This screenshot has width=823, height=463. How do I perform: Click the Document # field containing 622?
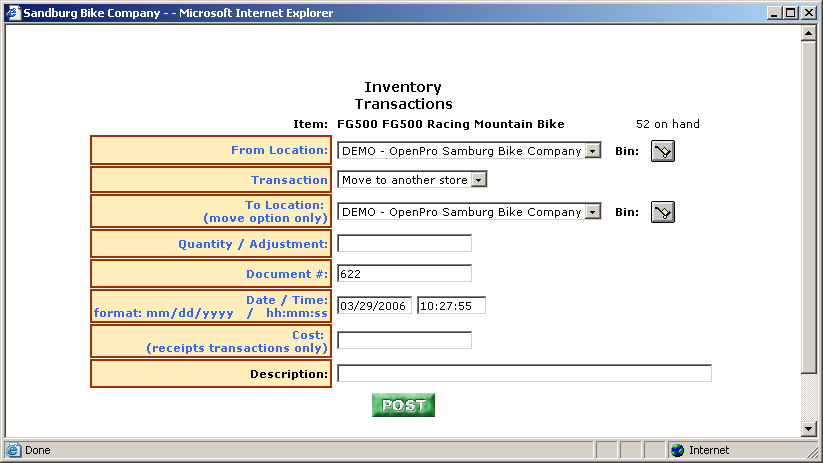tap(404, 274)
